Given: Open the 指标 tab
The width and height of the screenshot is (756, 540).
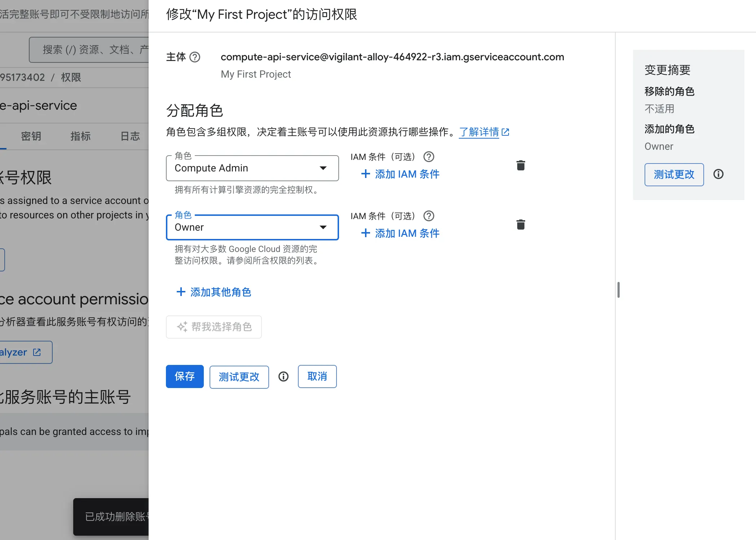Looking at the screenshot, I should point(80,136).
